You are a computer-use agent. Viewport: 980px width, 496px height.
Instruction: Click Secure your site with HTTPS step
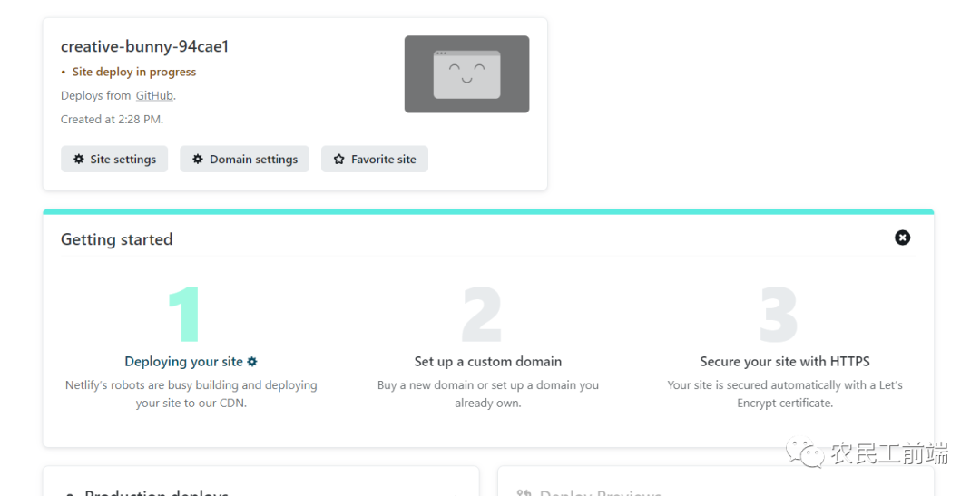785,361
